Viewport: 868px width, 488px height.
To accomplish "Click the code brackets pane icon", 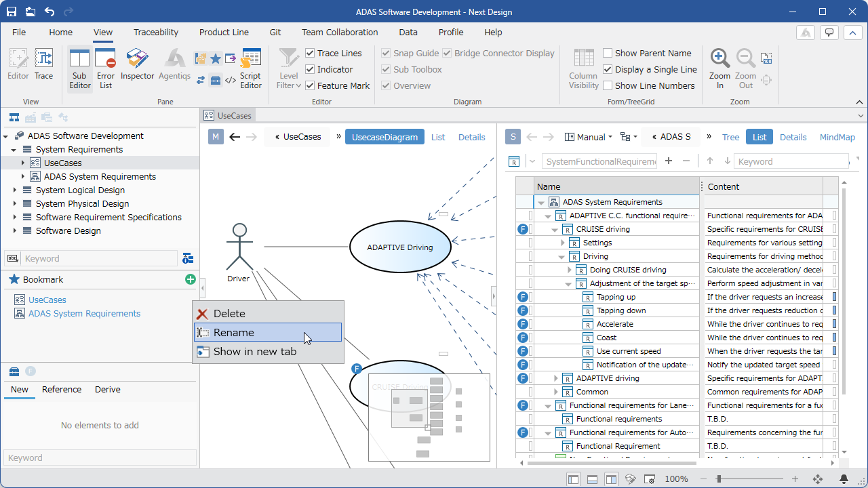I will click(x=231, y=80).
